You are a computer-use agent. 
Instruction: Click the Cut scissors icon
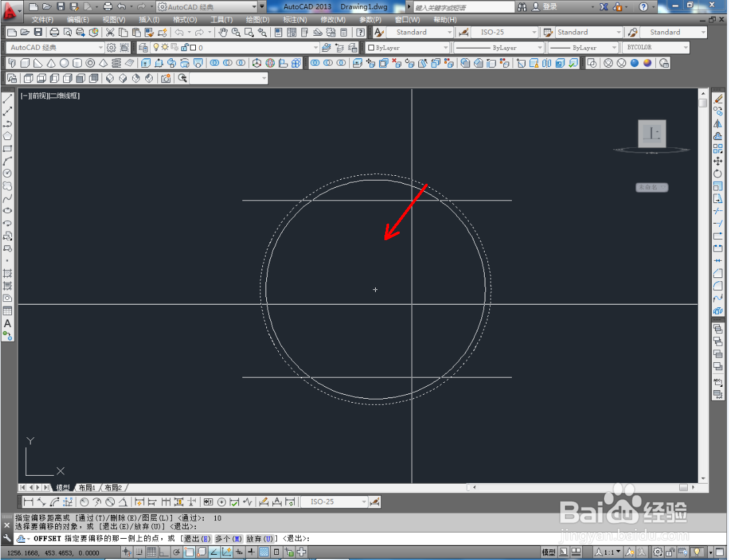coord(110,32)
